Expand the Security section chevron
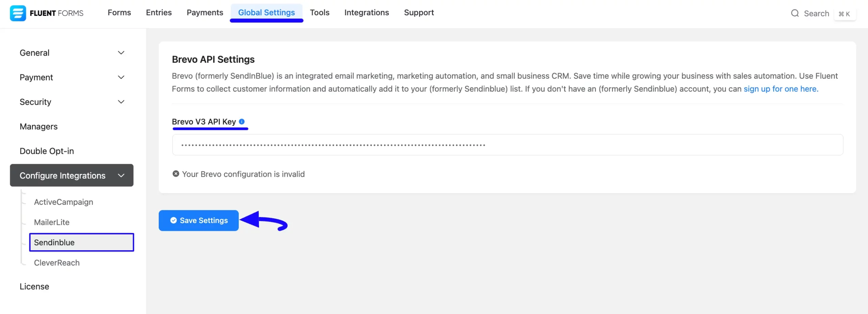The width and height of the screenshot is (868, 314). (x=121, y=102)
